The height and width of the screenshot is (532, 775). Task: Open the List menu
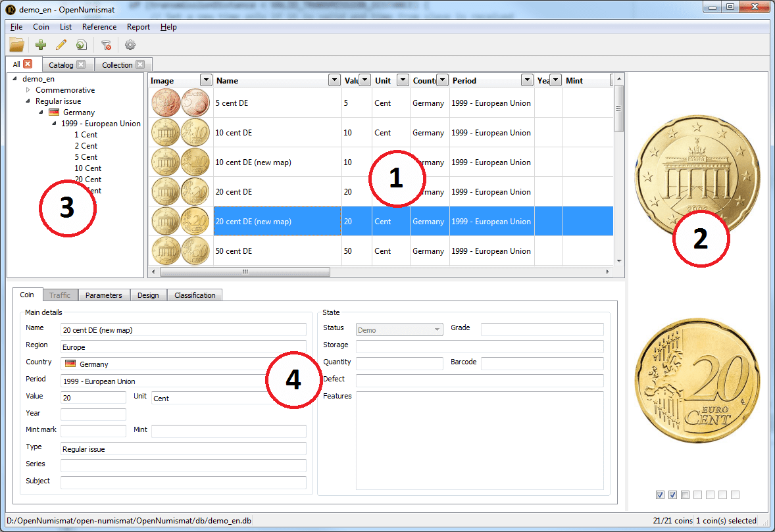66,27
